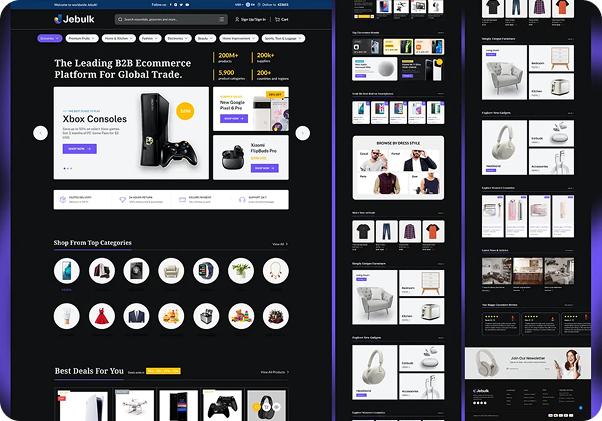Viewport: 602px width, 421px height.
Task: Select the EN language option
Action: (250, 5)
